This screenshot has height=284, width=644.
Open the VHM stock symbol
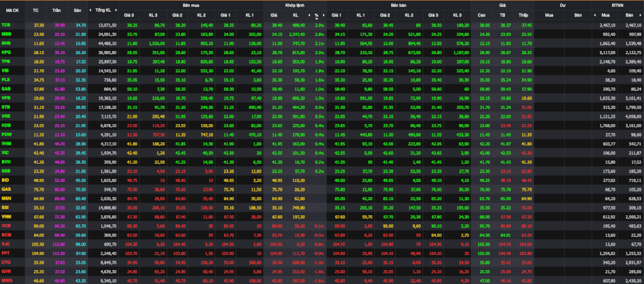point(6,143)
